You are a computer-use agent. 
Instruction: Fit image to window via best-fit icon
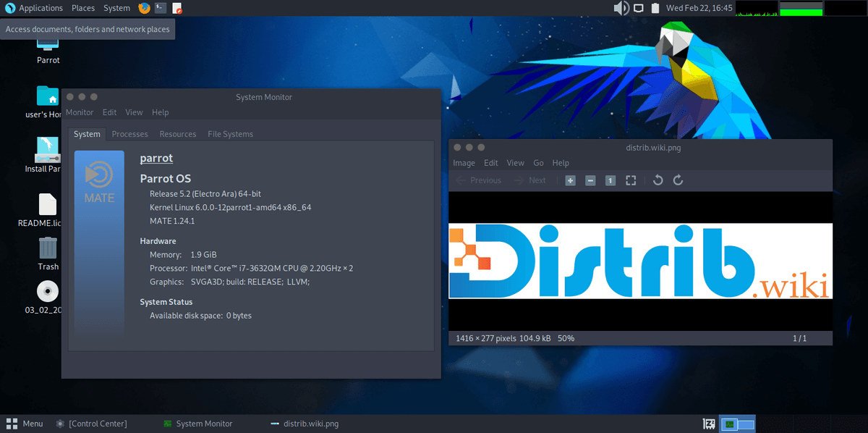tap(631, 180)
